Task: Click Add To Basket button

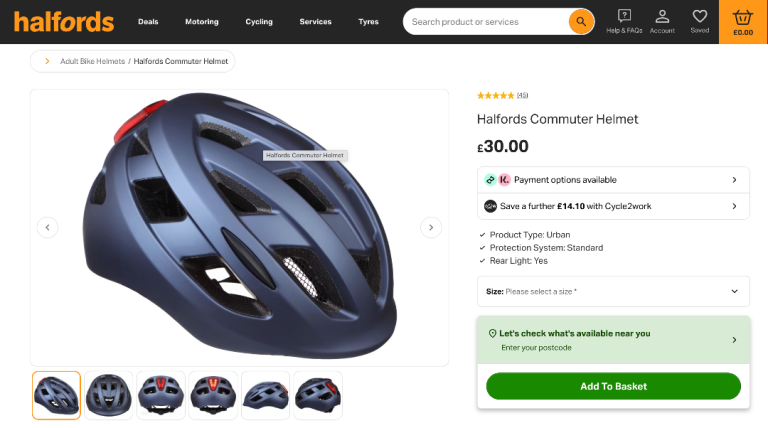Action: 613,386
